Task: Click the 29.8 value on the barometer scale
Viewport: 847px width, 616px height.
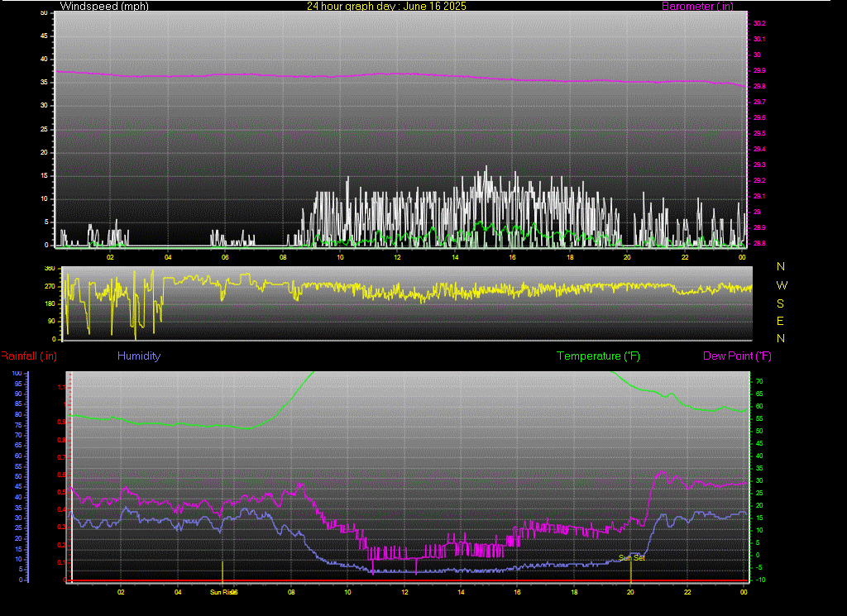Action: coord(759,86)
